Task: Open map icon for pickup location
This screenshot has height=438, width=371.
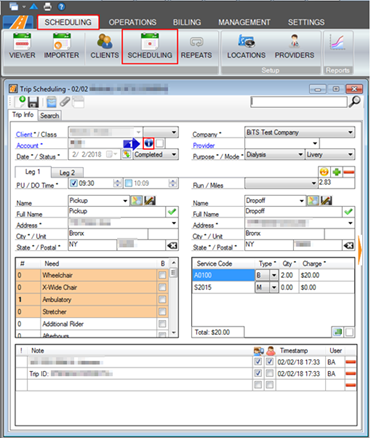Action: coord(137,201)
